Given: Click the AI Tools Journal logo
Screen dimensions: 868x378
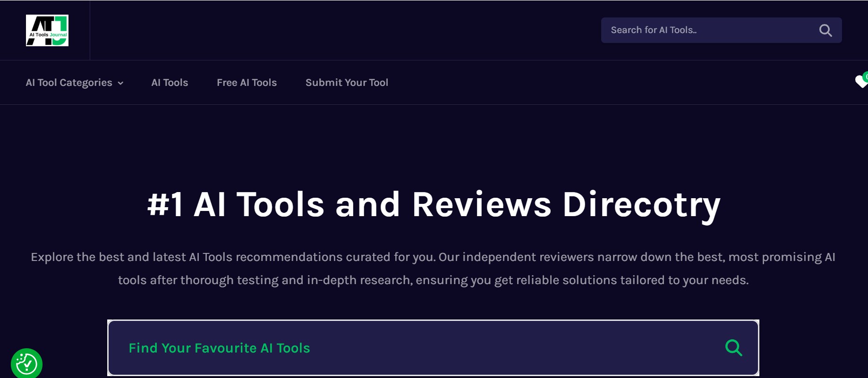Looking at the screenshot, I should 47,30.
